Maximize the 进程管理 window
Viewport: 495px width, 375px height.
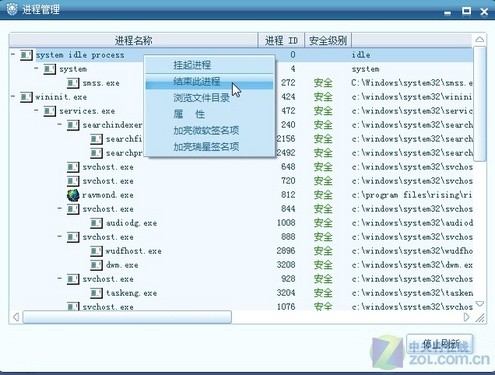466,11
